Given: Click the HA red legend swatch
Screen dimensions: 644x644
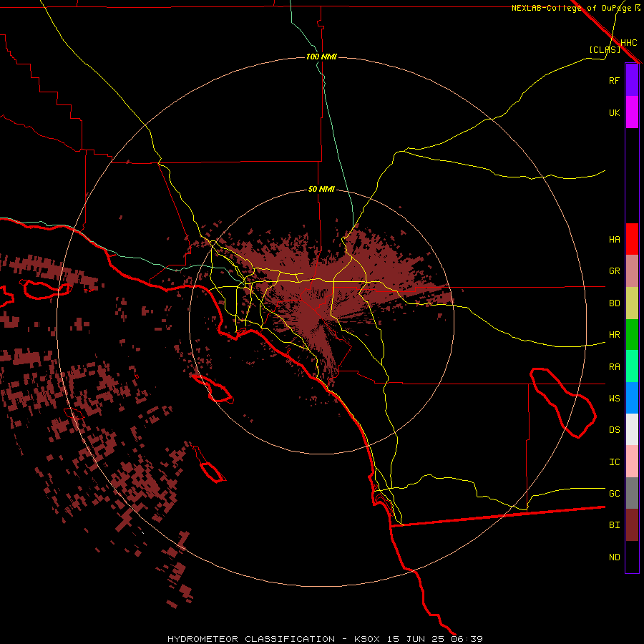Looking at the screenshot, I should pos(632,239).
